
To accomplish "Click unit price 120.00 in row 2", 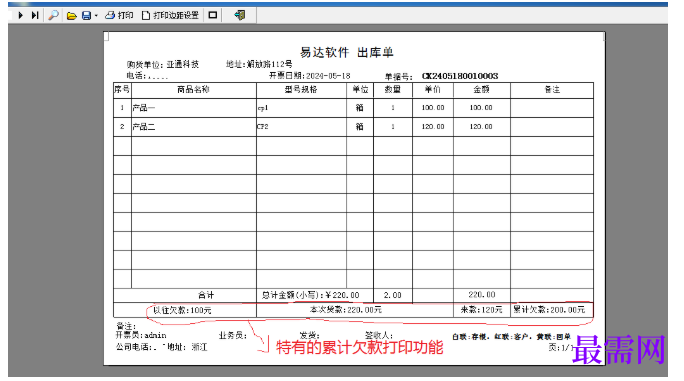I will point(433,127).
